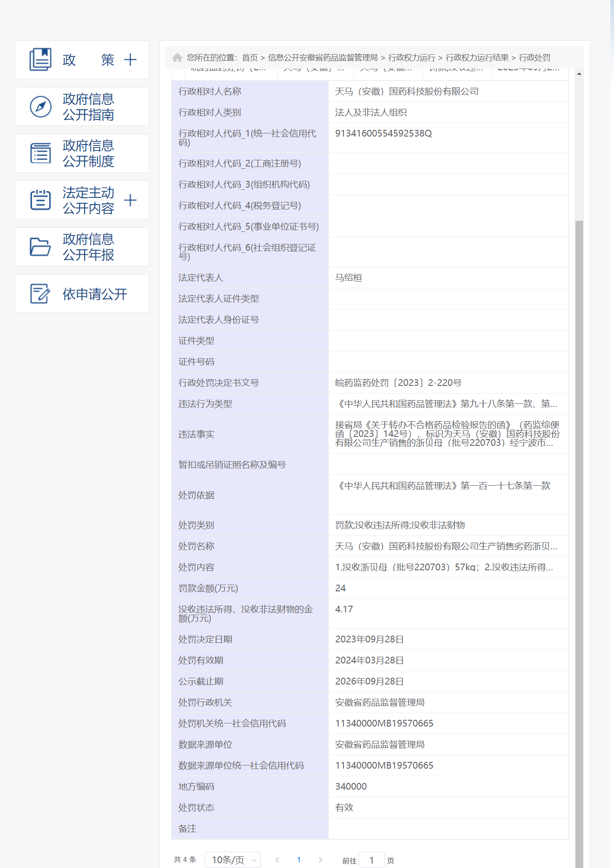
Task: Expand the 政策 sidebar section
Action: [x=130, y=60]
